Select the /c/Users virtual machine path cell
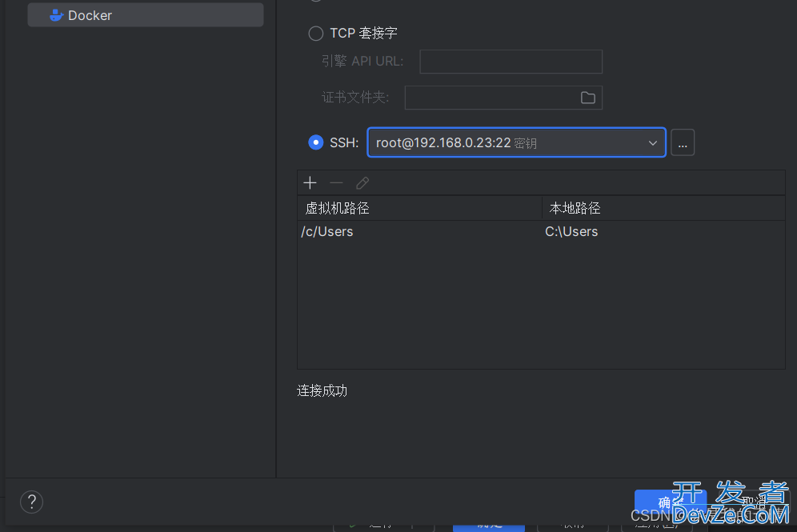797x532 pixels. coord(420,232)
